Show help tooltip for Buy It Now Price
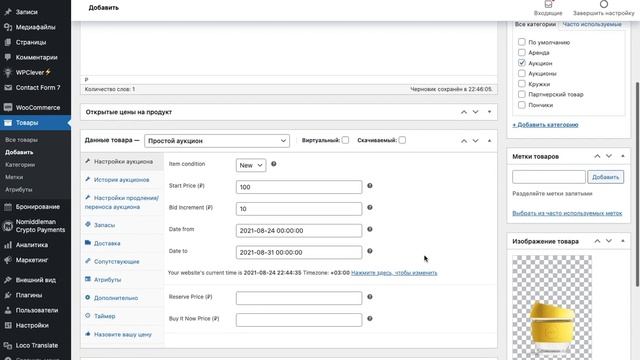 (x=370, y=318)
